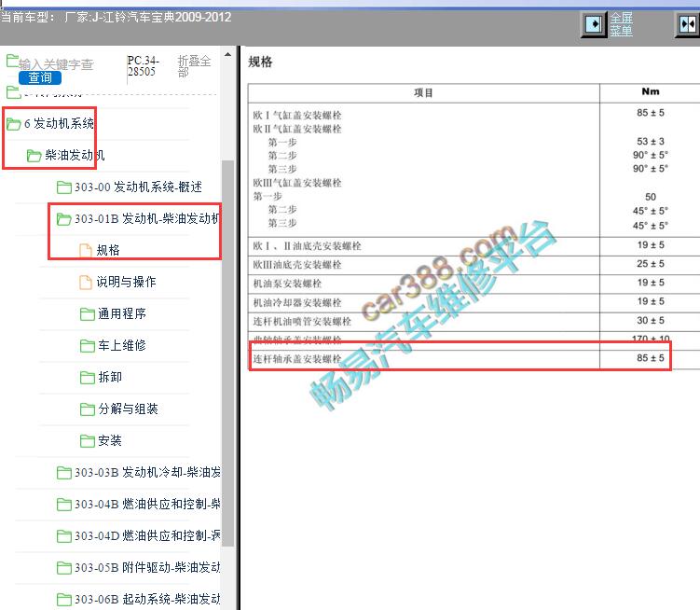
Task: Open 303-04B 燃油供应和控制 tree item
Action: click(x=147, y=504)
